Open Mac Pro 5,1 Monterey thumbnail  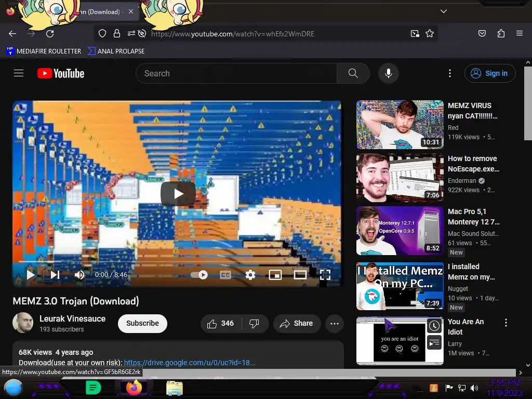pyautogui.click(x=400, y=231)
